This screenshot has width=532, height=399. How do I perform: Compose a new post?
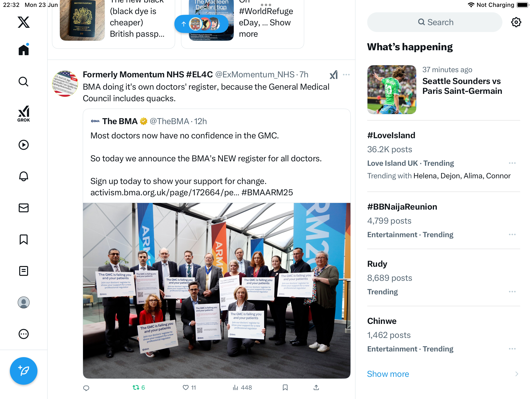pyautogui.click(x=24, y=371)
